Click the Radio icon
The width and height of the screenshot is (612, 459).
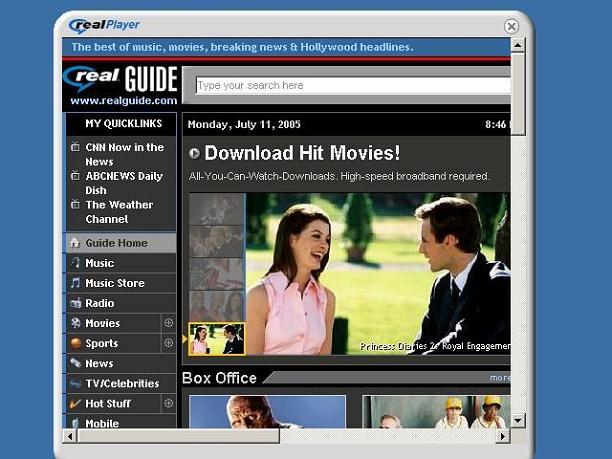(x=75, y=303)
